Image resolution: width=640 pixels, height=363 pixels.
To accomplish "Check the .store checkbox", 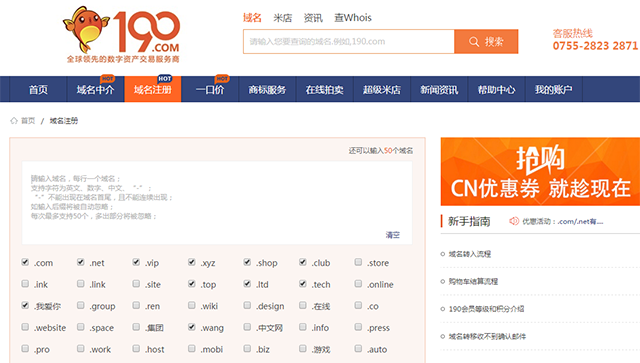I will [x=358, y=262].
